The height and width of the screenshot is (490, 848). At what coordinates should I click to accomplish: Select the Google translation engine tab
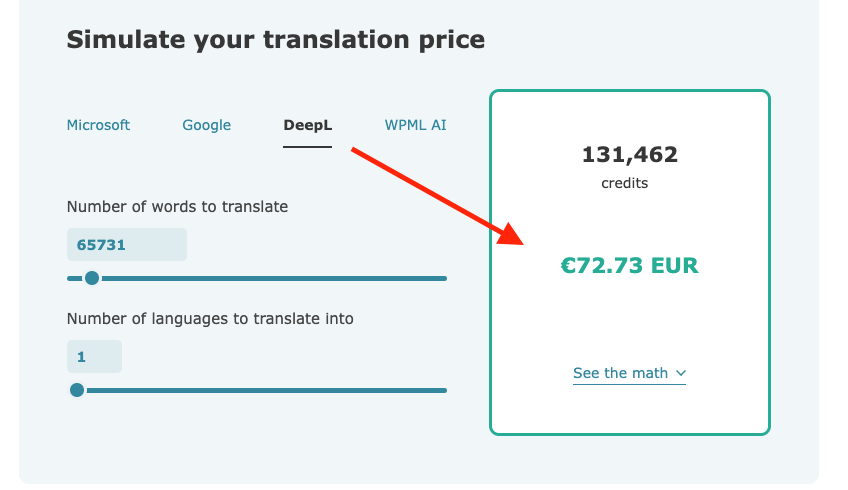pyautogui.click(x=206, y=125)
